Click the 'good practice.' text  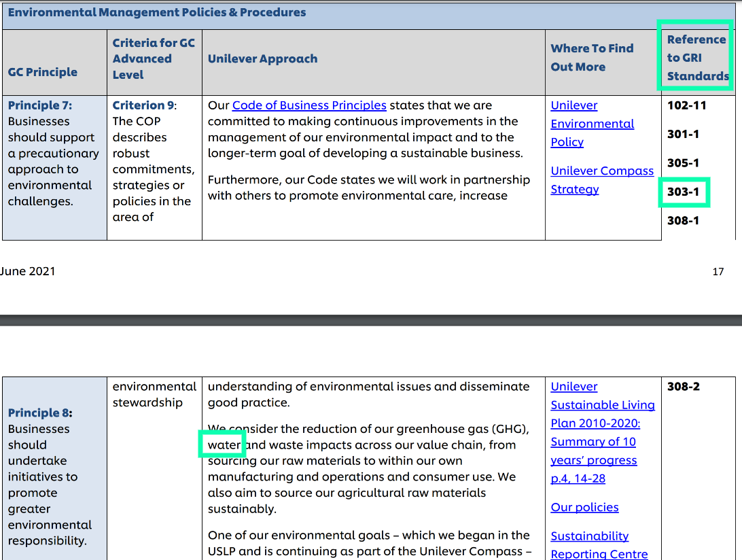point(249,403)
